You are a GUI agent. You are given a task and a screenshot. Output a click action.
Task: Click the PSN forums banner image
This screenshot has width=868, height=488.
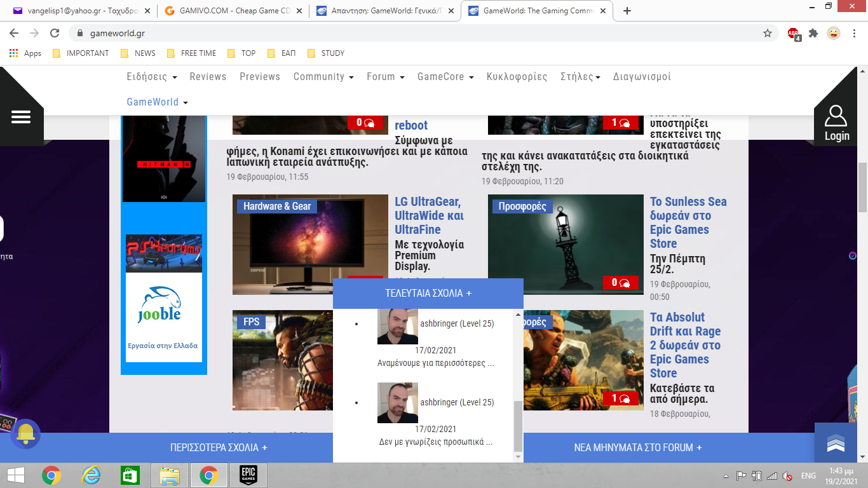point(164,254)
